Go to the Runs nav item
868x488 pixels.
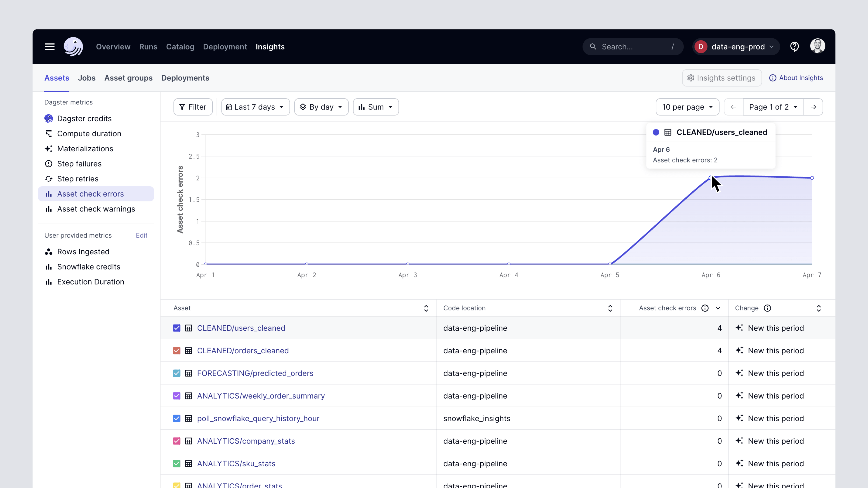tap(148, 47)
